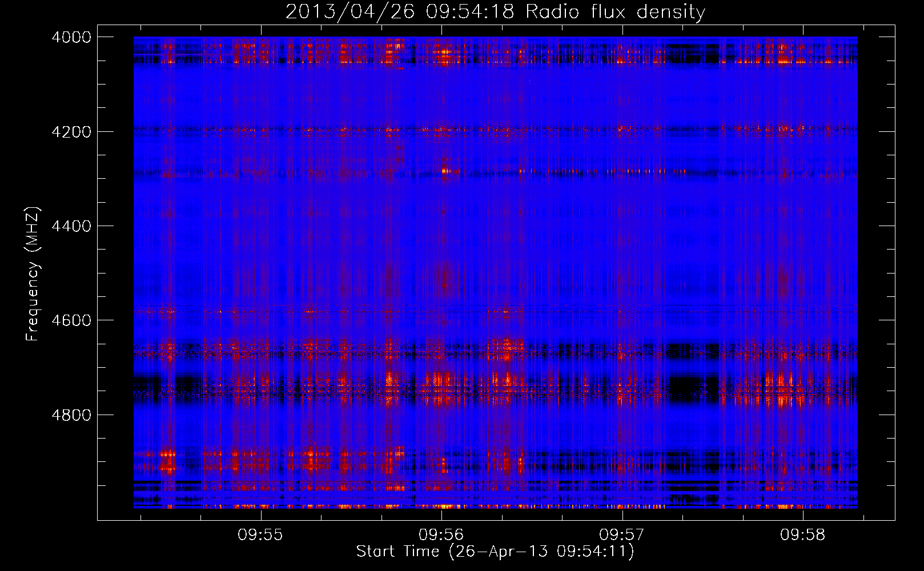
Task: Click the 4000 frequency axis label
Action: [71, 37]
